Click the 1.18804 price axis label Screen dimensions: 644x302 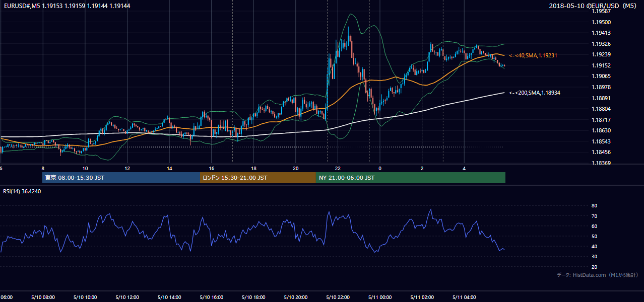(602, 109)
